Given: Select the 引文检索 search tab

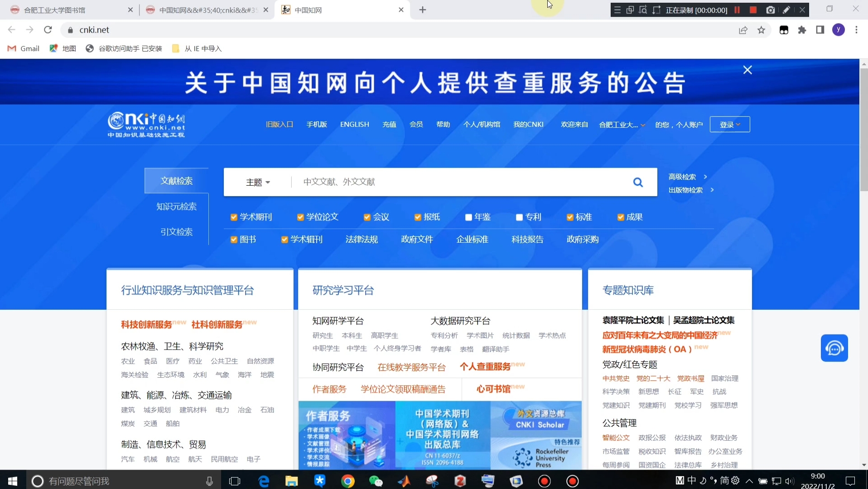Looking at the screenshot, I should pos(177,232).
